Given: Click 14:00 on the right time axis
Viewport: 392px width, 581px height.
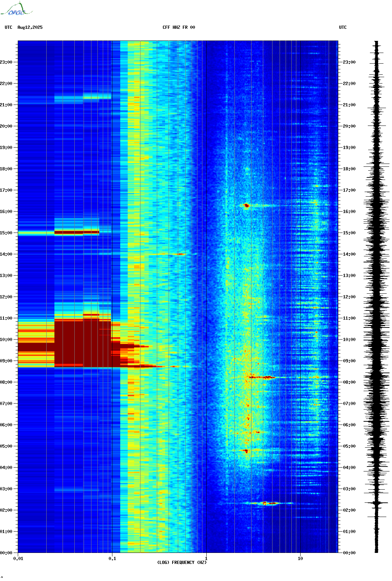Looking at the screenshot, I should 349,254.
